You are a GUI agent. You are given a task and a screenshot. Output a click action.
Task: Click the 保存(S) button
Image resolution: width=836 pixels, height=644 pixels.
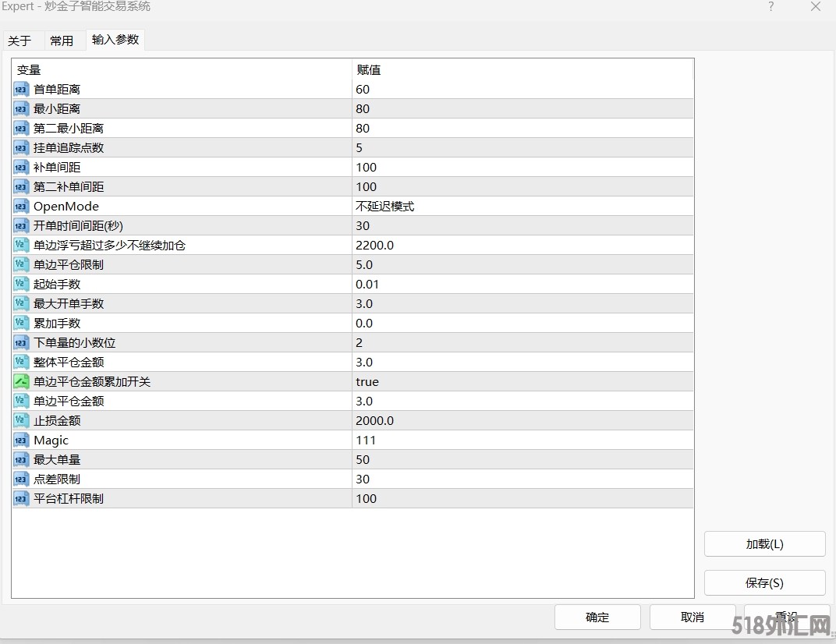click(x=764, y=583)
